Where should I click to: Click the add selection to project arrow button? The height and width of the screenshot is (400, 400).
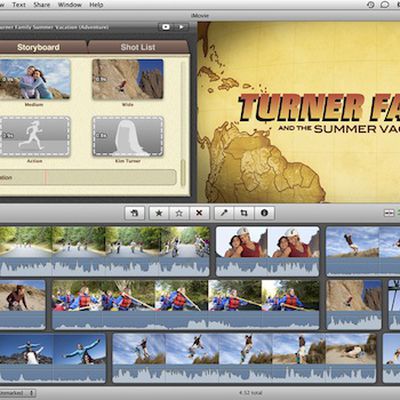(134, 213)
